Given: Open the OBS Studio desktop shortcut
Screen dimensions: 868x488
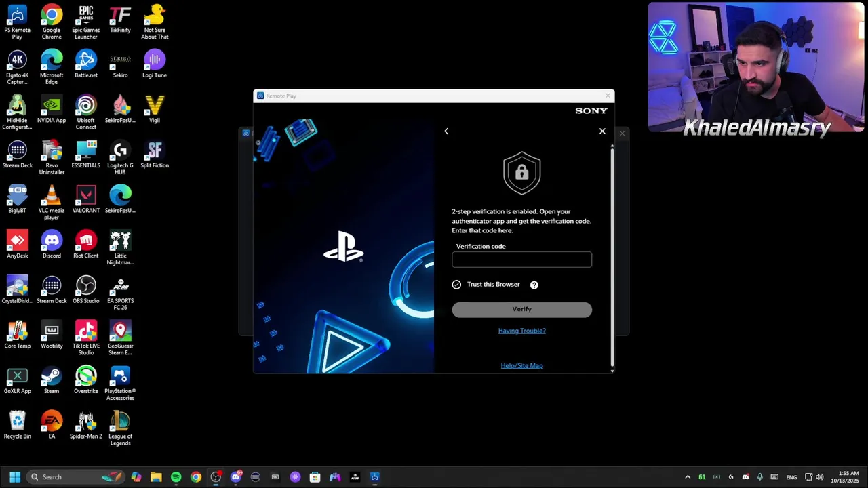Looking at the screenshot, I should coord(86,289).
